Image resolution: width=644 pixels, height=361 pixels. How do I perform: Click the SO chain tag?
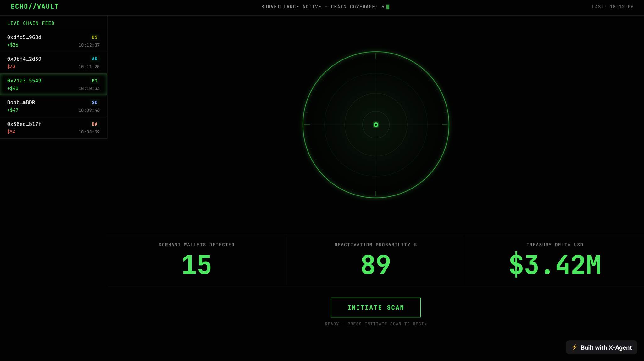[95, 102]
